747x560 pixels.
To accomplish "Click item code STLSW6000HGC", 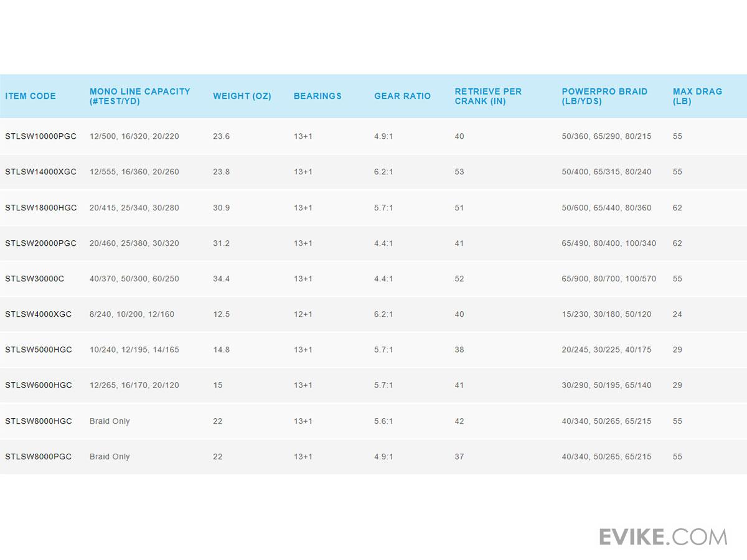I will coord(39,385).
